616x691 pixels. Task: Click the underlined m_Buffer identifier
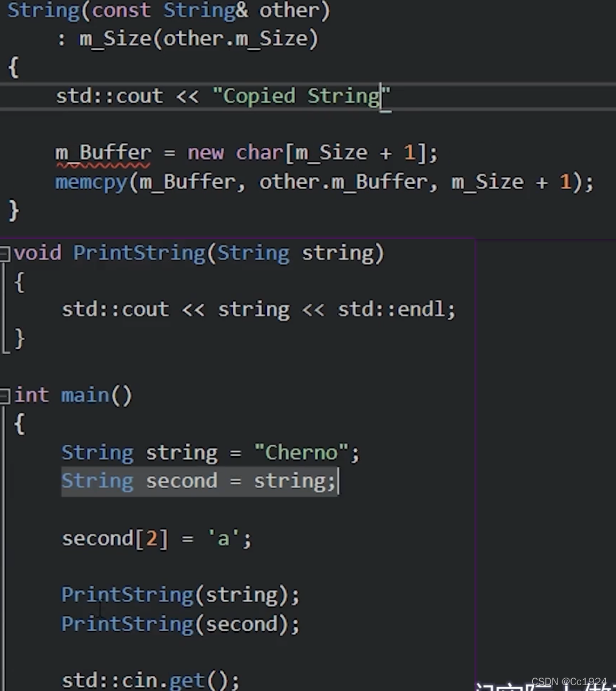coord(104,153)
